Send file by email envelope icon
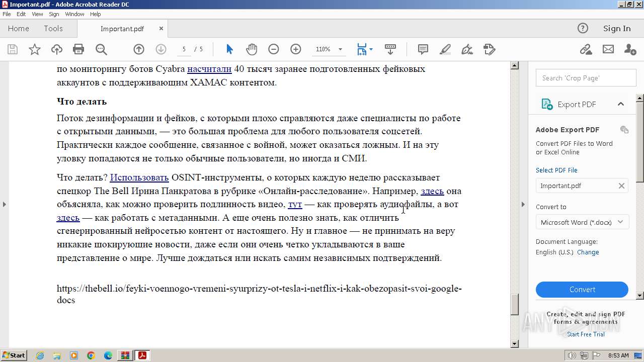Screen dimensions: 644x362 click(608, 49)
